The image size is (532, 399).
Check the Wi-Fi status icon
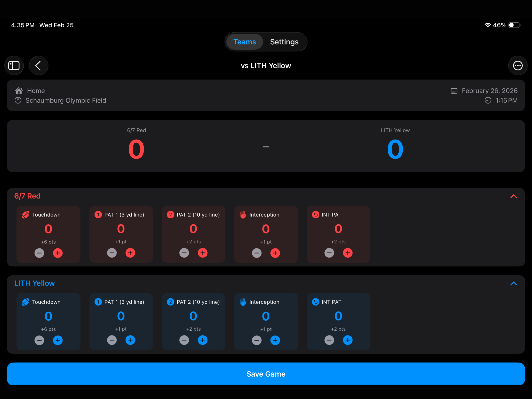point(488,25)
